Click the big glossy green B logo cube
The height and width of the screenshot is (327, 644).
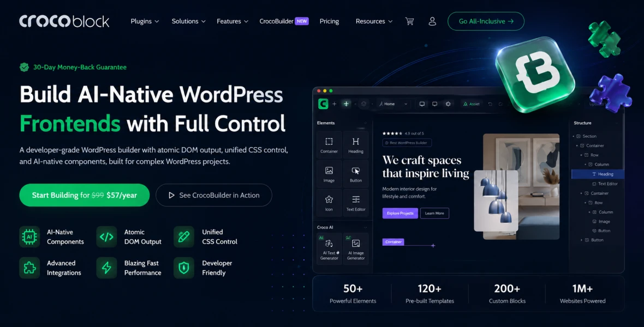(534, 74)
